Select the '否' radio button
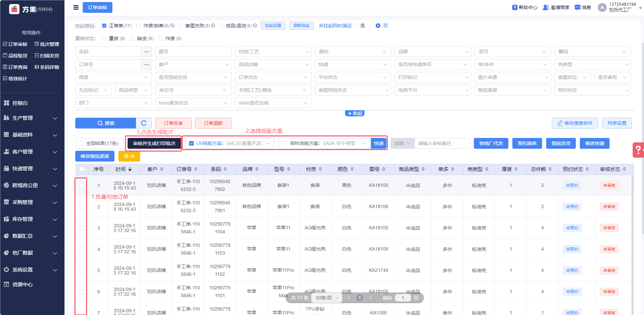The height and width of the screenshot is (315, 644). (378, 26)
